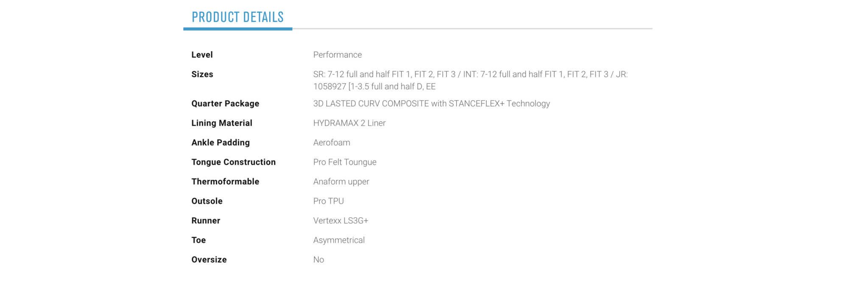Select the Pro TPU value
Image resolution: width=868 pixels, height=289 pixels.
tap(329, 201)
